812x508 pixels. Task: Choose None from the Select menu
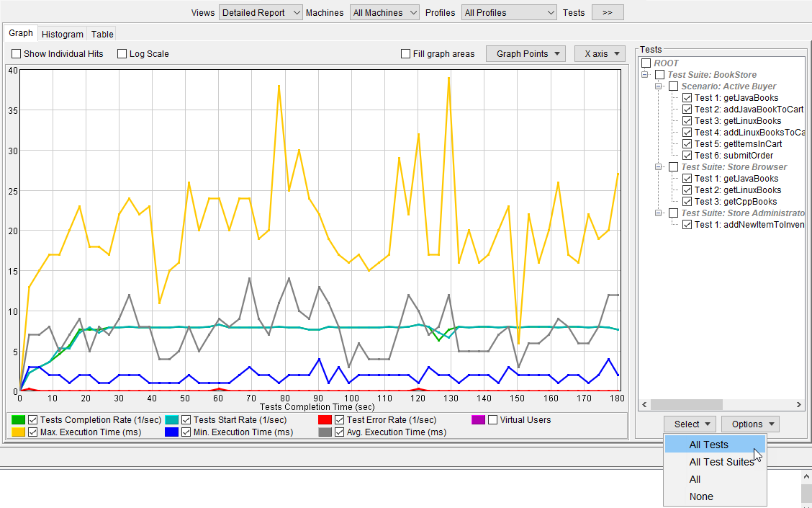point(715,496)
